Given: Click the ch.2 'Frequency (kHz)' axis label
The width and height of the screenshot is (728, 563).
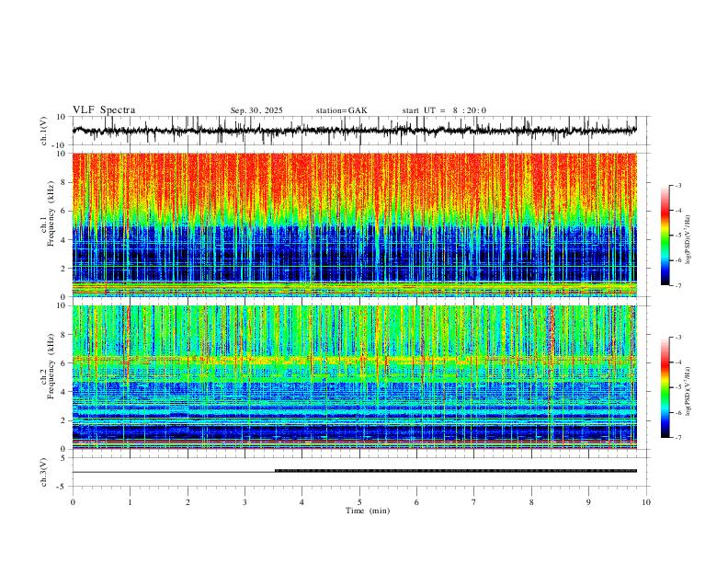Looking at the screenshot, I should pyautogui.click(x=51, y=366).
